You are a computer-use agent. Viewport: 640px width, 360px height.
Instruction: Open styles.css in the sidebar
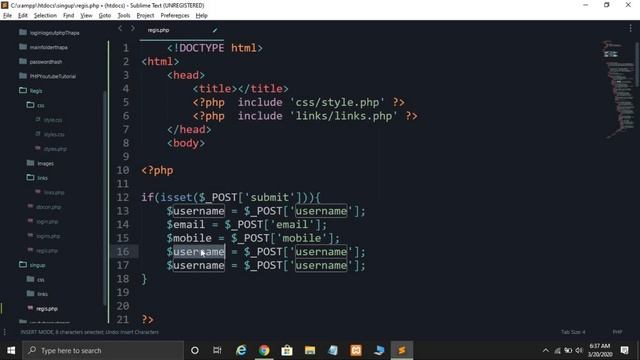coord(50,134)
